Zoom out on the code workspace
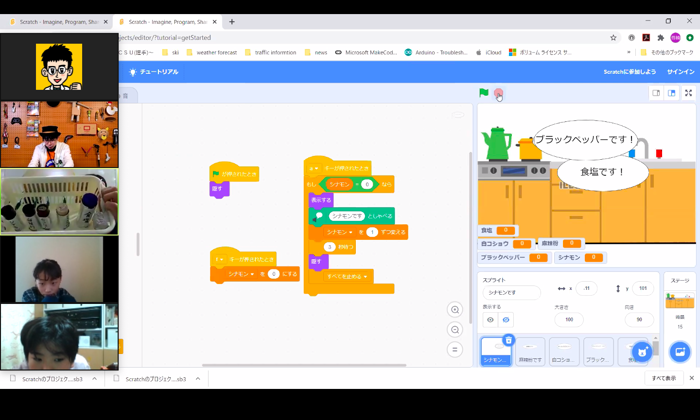 tap(455, 330)
